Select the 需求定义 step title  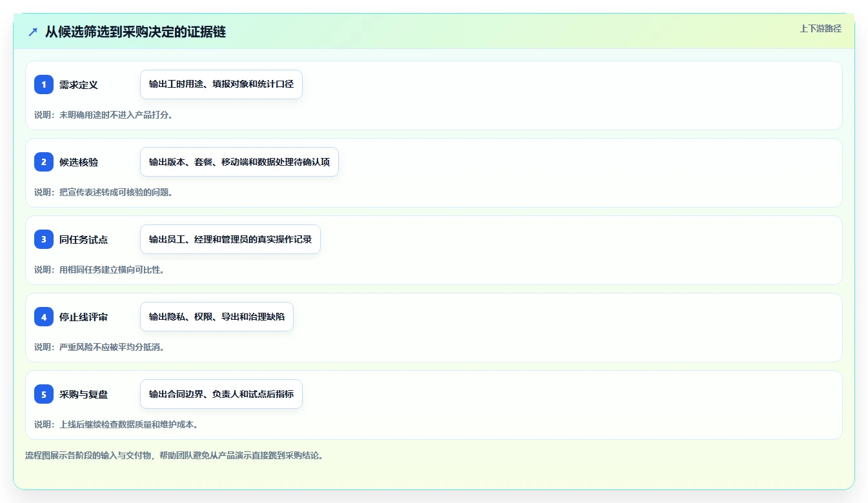point(79,84)
